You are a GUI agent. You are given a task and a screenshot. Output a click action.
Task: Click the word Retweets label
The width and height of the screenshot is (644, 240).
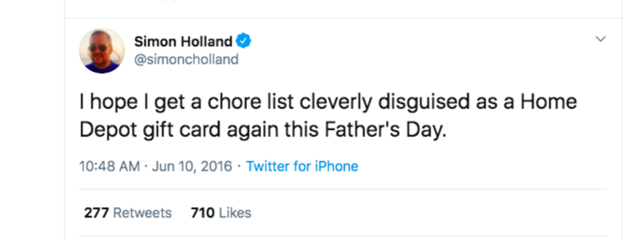(142, 213)
